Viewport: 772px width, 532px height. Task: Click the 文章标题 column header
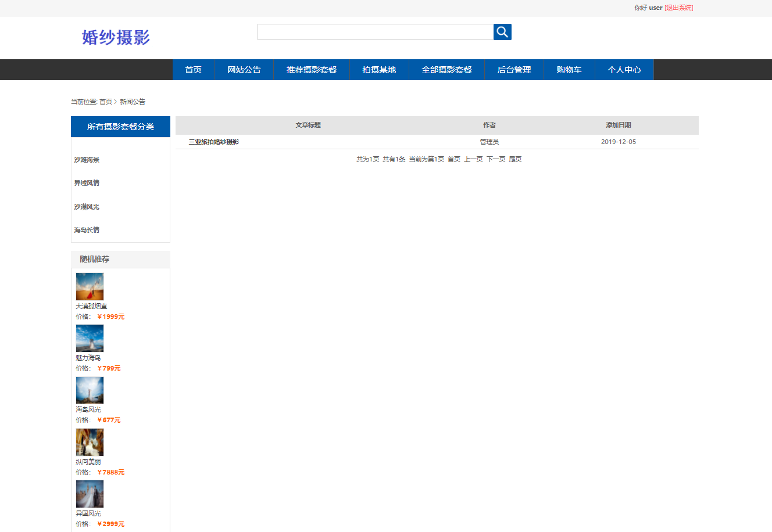(308, 125)
